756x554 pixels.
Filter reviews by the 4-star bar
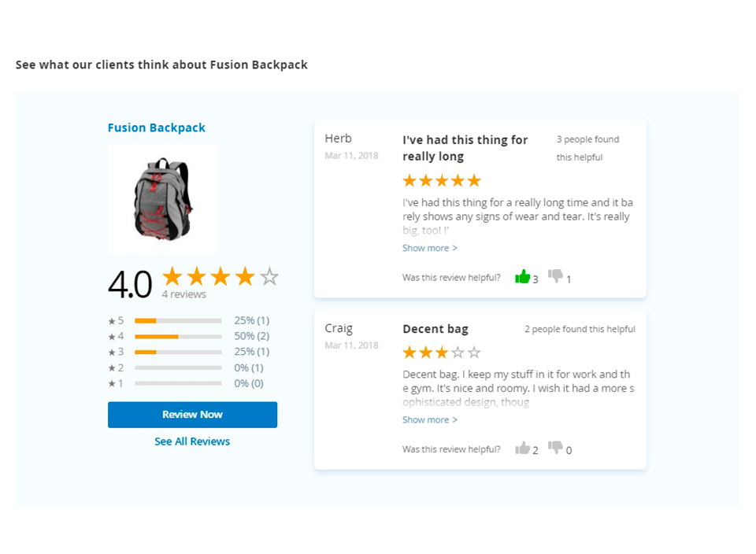(x=178, y=337)
